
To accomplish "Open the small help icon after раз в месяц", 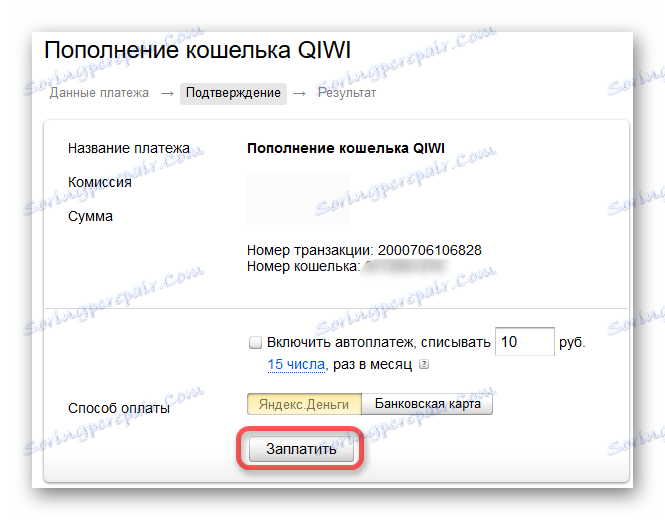I will click(x=424, y=364).
